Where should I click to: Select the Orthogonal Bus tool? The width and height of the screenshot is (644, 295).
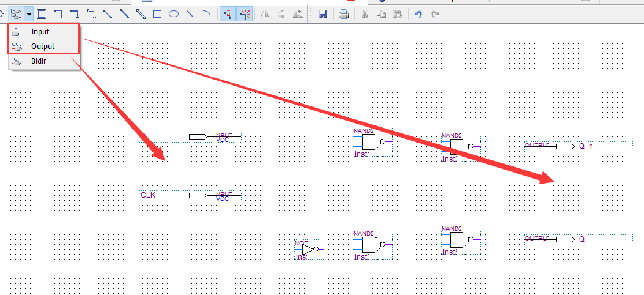tap(75, 14)
